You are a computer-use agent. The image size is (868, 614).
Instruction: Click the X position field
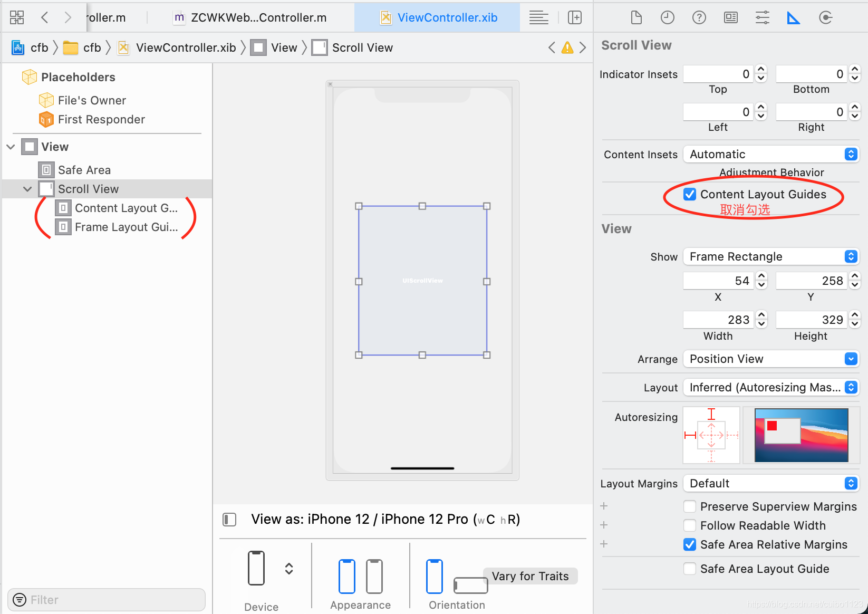718,281
